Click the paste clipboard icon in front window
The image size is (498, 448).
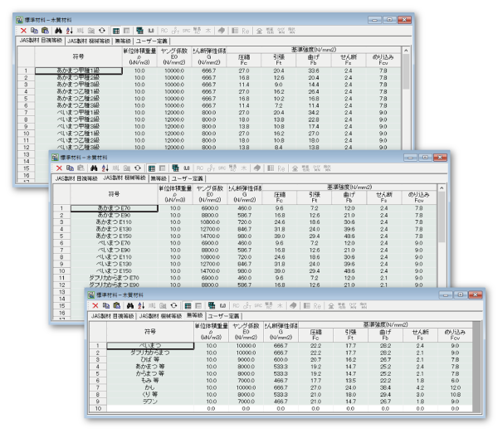click(x=117, y=305)
